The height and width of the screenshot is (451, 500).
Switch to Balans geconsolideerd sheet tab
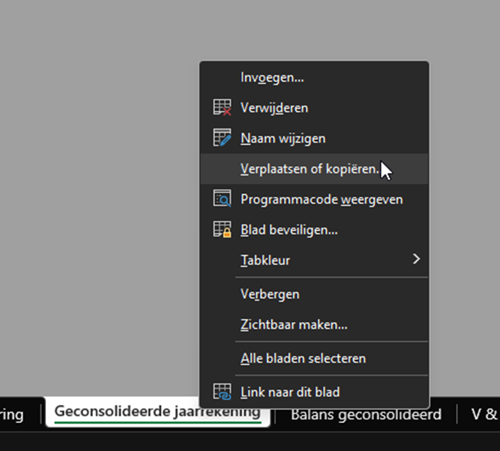[366, 415]
